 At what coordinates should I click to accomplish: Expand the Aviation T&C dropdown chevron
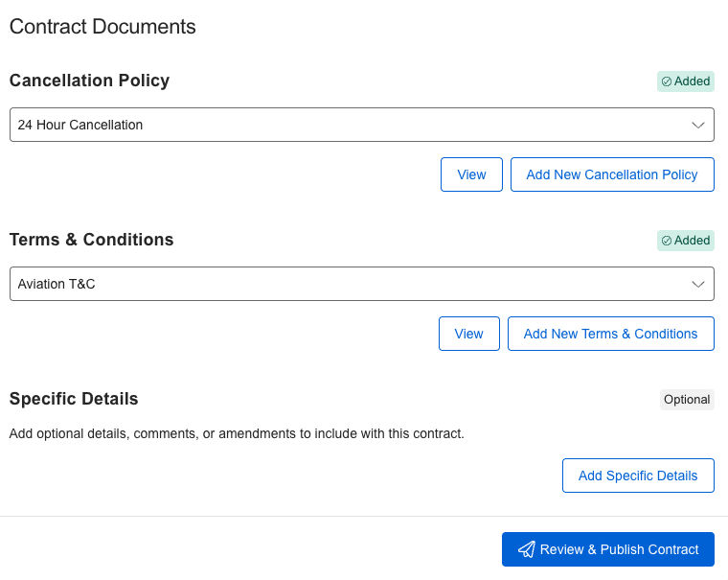click(x=697, y=284)
